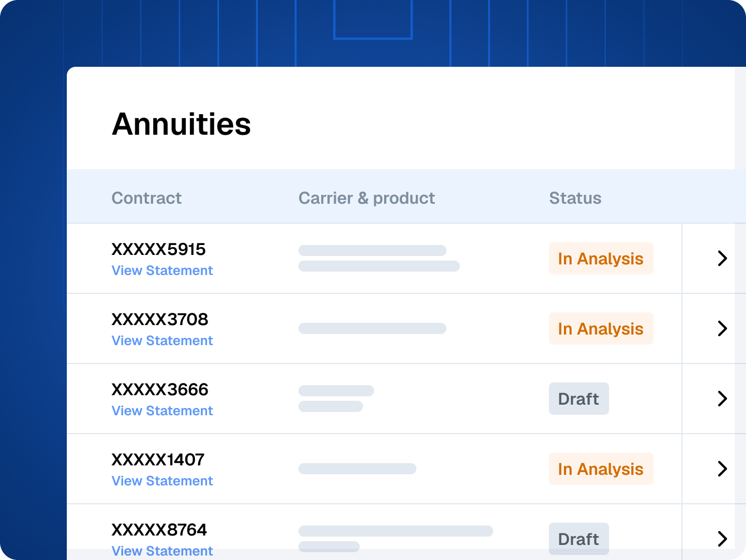Click the Draft badge for XXXXX8764
This screenshot has height=560, width=746.
pos(578,539)
